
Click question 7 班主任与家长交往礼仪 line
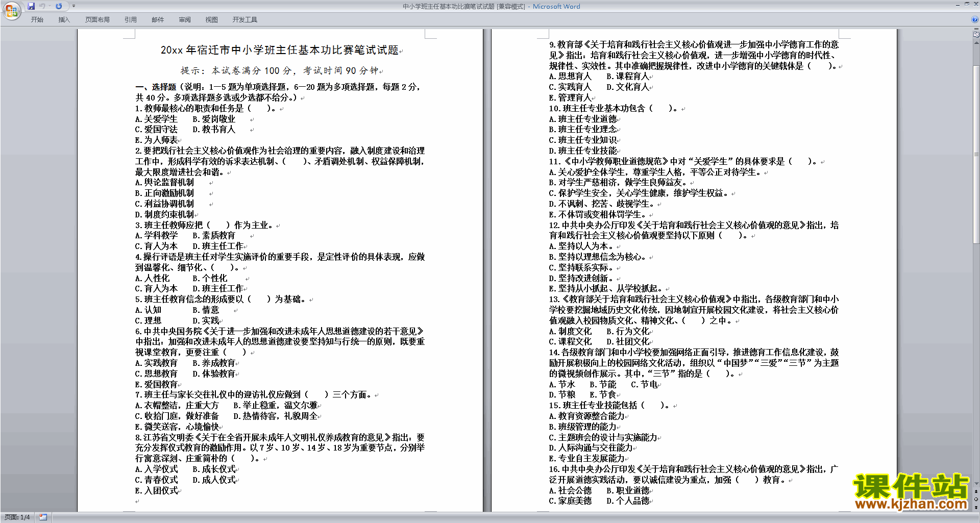point(254,394)
